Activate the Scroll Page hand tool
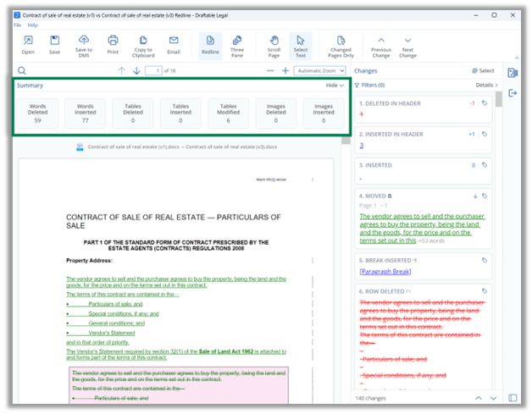This screenshot has height=414, width=532. (x=274, y=46)
